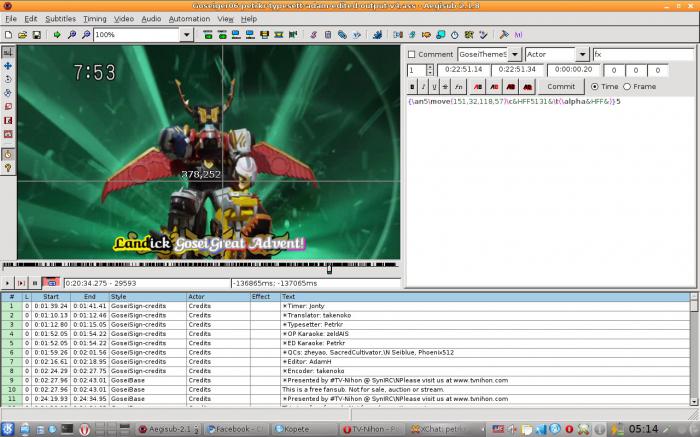Open the Styles Manager icon in the toolbar

point(313,34)
